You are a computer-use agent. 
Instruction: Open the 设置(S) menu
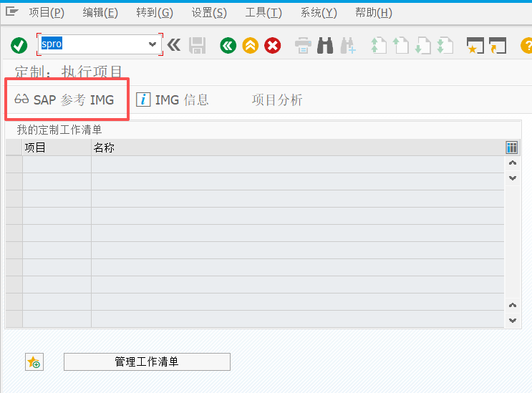pos(209,13)
